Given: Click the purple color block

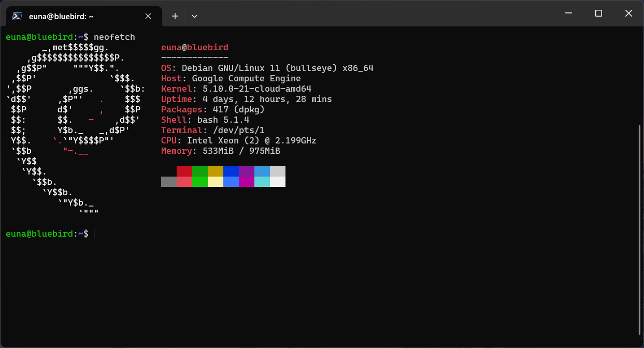Looking at the screenshot, I should pyautogui.click(x=247, y=171).
